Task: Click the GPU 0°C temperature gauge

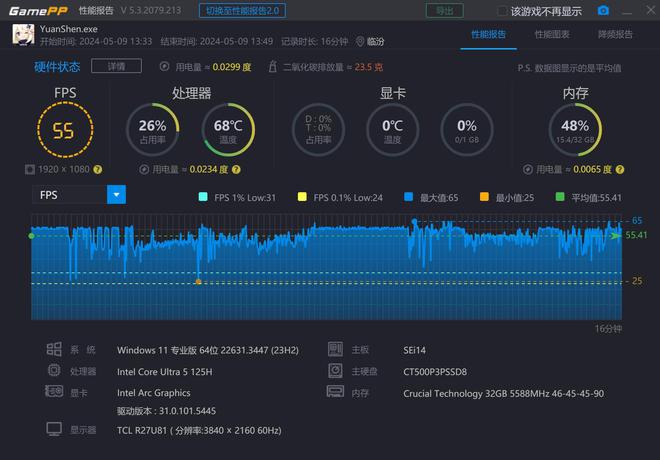Action: (x=392, y=130)
